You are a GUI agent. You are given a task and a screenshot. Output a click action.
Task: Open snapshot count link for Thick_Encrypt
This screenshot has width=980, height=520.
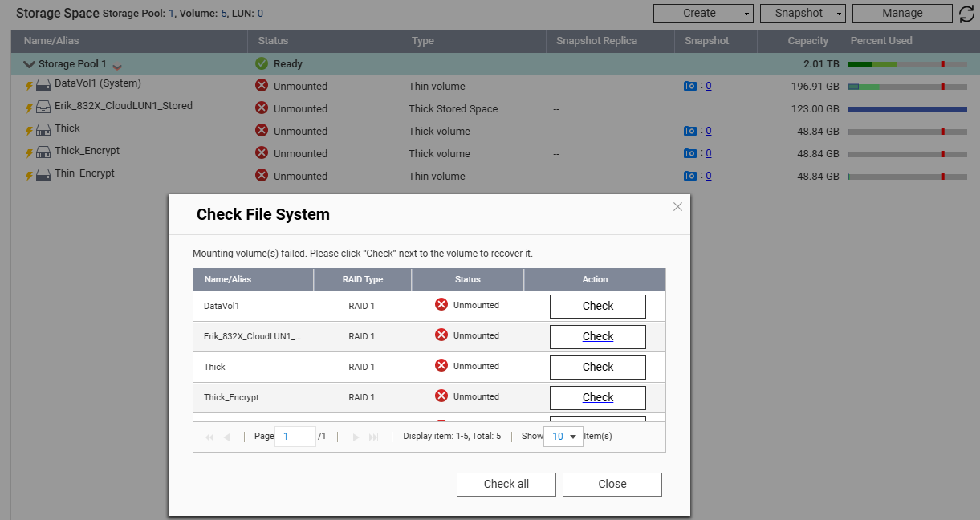[x=709, y=153]
